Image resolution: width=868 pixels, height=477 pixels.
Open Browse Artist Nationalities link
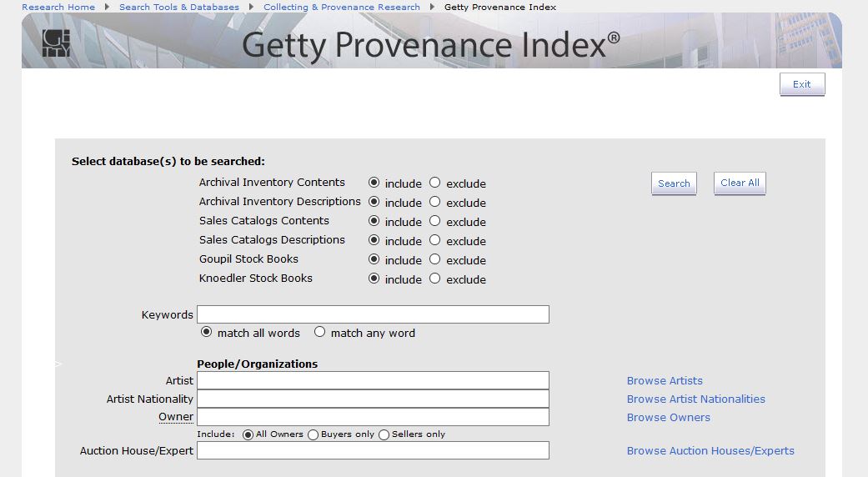pyautogui.click(x=695, y=399)
